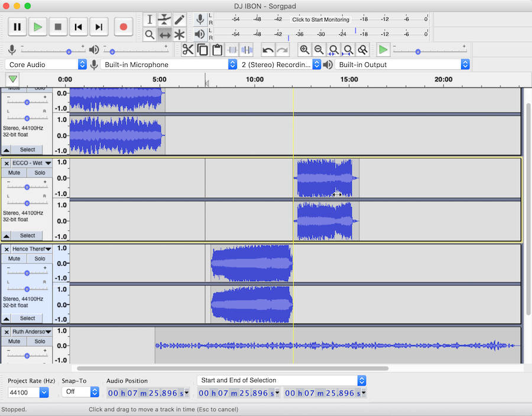This screenshot has width=532, height=416.
Task: Click Select button on ECCO - Wet track
Action: (27, 236)
